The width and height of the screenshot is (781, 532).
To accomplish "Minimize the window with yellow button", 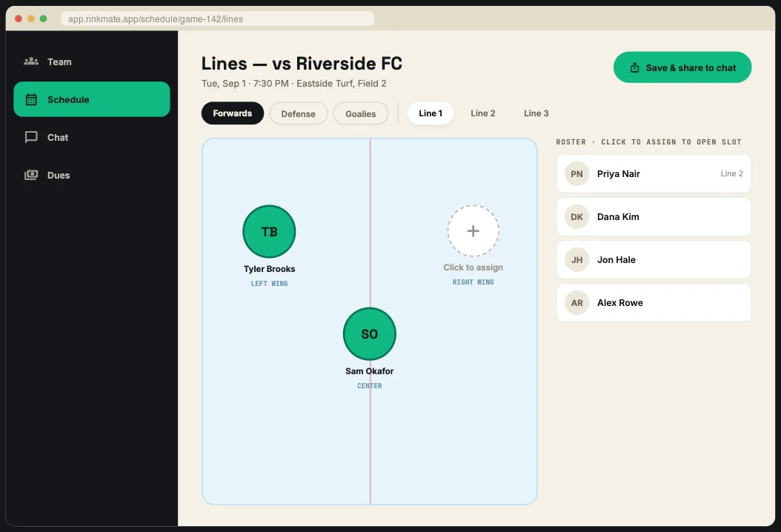I will click(31, 19).
